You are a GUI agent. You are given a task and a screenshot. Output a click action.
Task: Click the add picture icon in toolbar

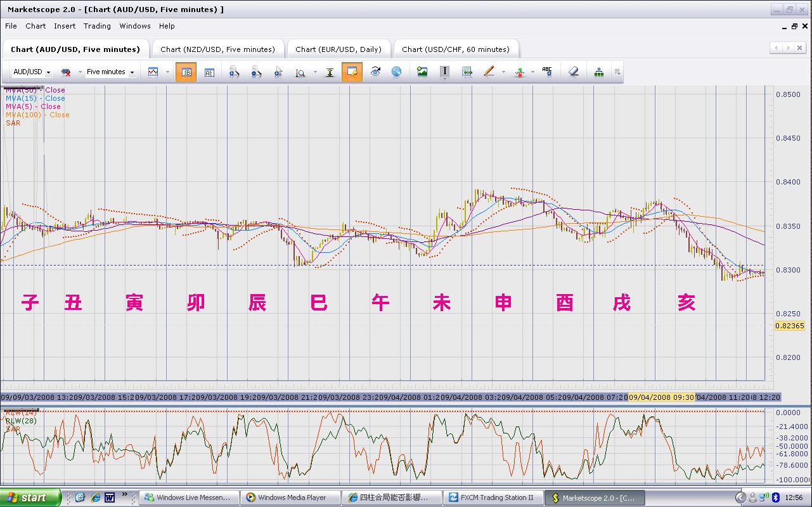pos(422,72)
